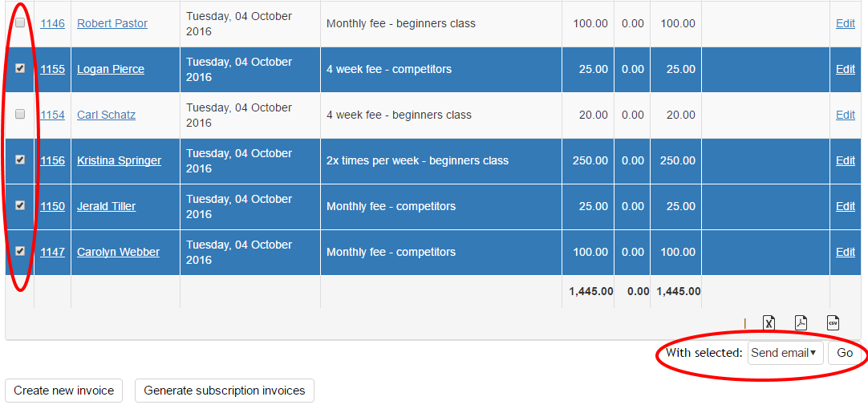Export the table to Excel
Screen dimensions: 868x409
point(769,322)
